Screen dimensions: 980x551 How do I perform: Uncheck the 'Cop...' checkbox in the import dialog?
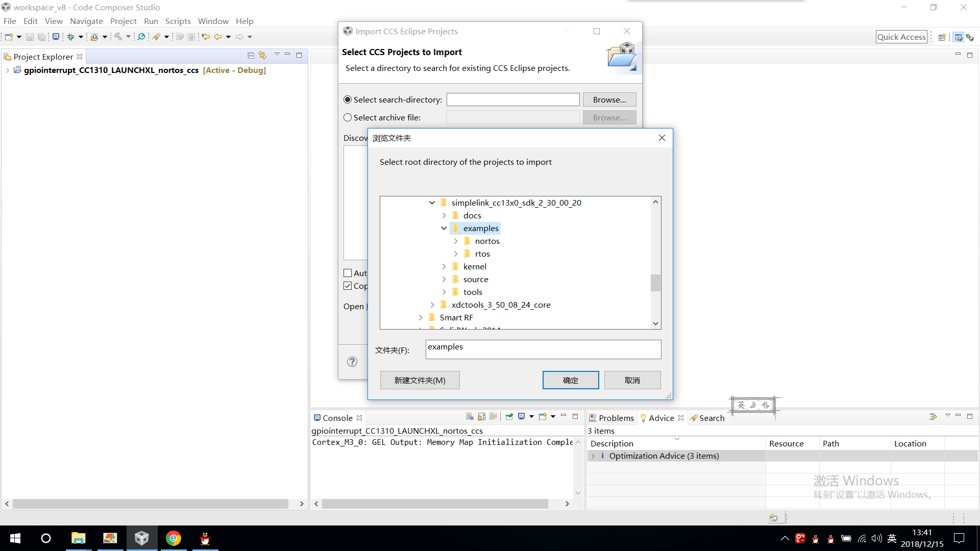[x=348, y=286]
